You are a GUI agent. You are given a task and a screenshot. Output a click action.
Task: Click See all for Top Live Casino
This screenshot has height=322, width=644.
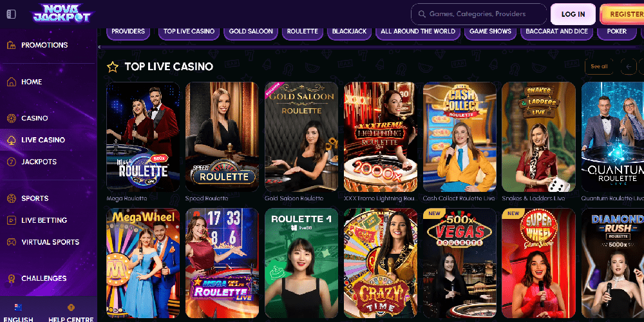pos(599,66)
